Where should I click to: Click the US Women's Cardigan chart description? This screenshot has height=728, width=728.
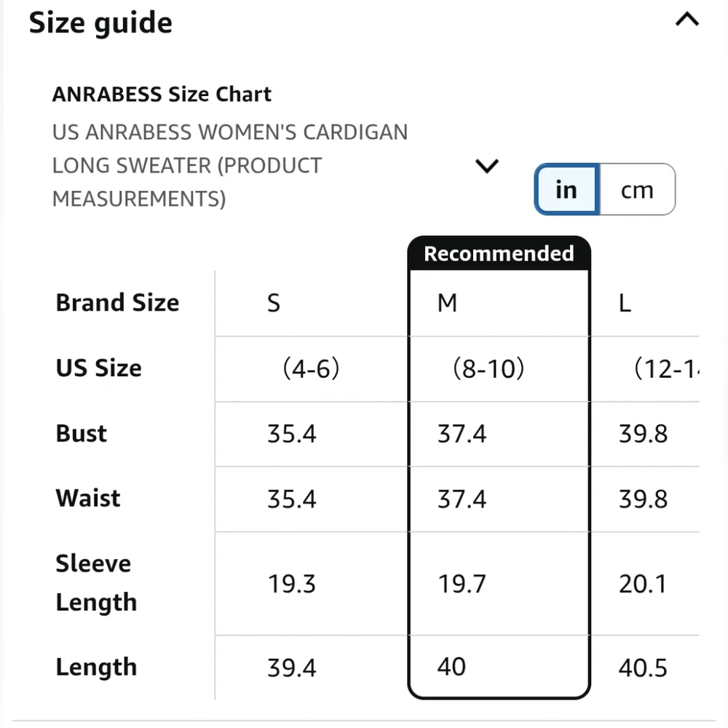click(229, 166)
